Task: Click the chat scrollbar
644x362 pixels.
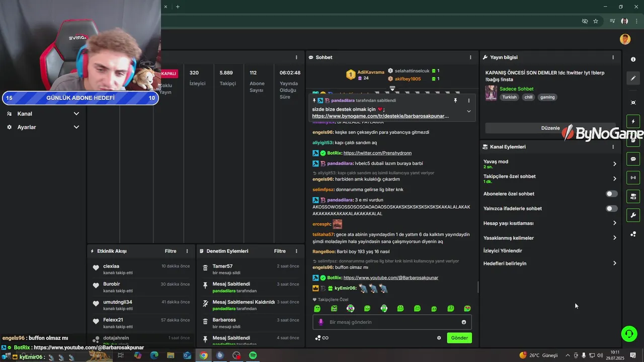Action: pos(478,287)
